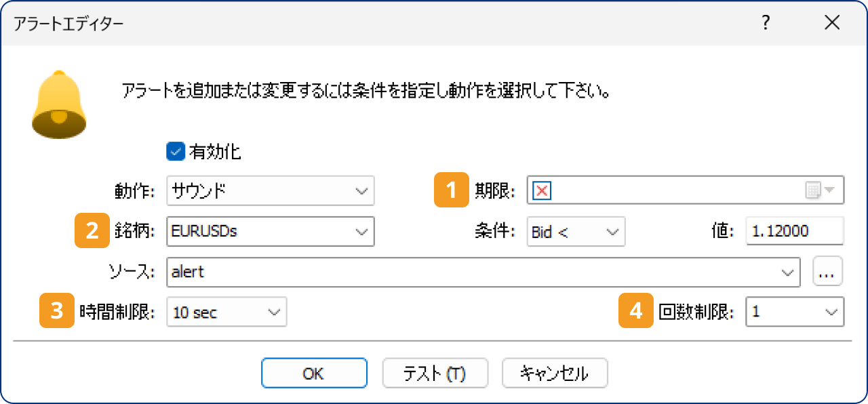Open the ソース source dropdown list
The image size is (868, 404).
click(787, 272)
